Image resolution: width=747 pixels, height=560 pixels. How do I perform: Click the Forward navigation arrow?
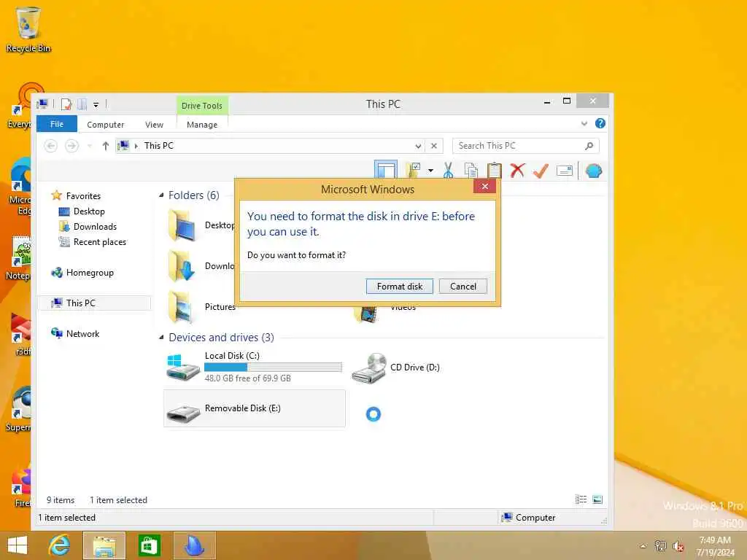(71, 145)
